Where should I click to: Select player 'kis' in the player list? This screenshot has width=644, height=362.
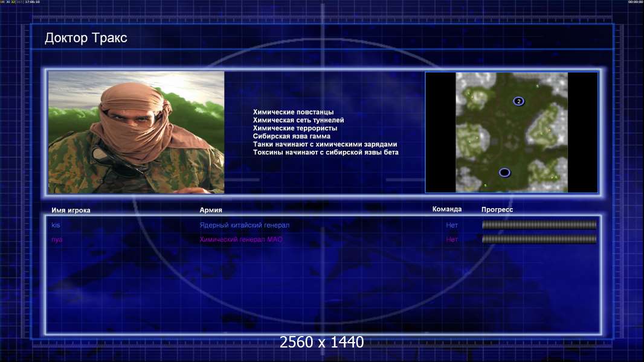(x=56, y=225)
